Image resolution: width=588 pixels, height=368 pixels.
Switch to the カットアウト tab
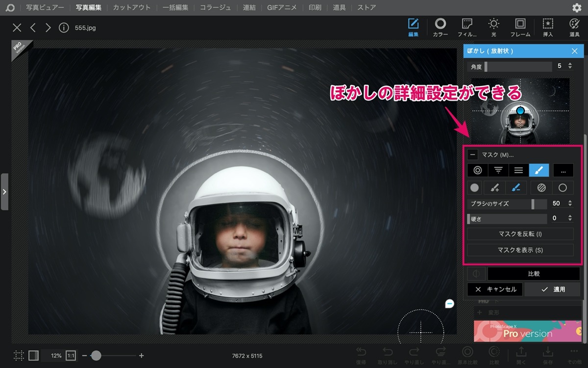[x=132, y=8]
